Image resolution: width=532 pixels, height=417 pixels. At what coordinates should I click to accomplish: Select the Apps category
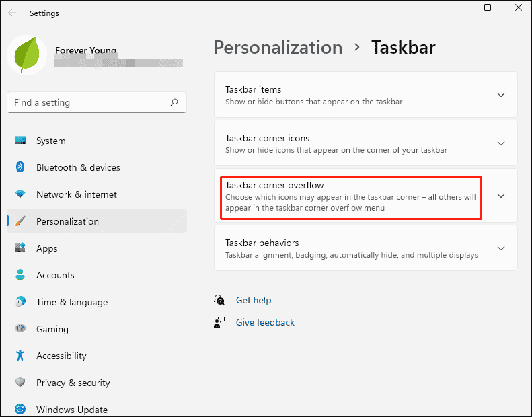[47, 248]
